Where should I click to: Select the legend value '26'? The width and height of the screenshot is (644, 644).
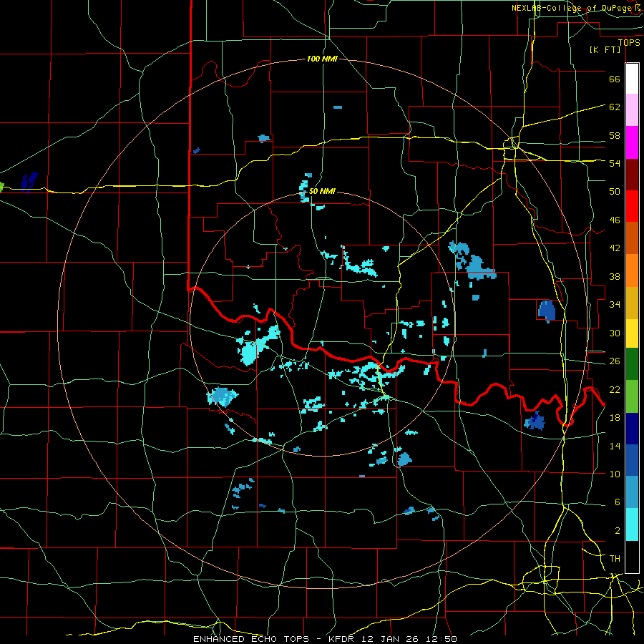[x=615, y=361]
